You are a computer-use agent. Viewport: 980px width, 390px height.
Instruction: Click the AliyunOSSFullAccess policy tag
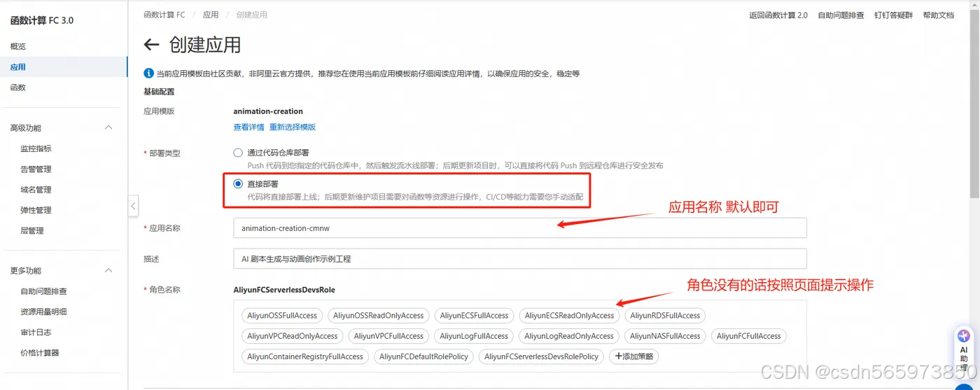(x=282, y=315)
